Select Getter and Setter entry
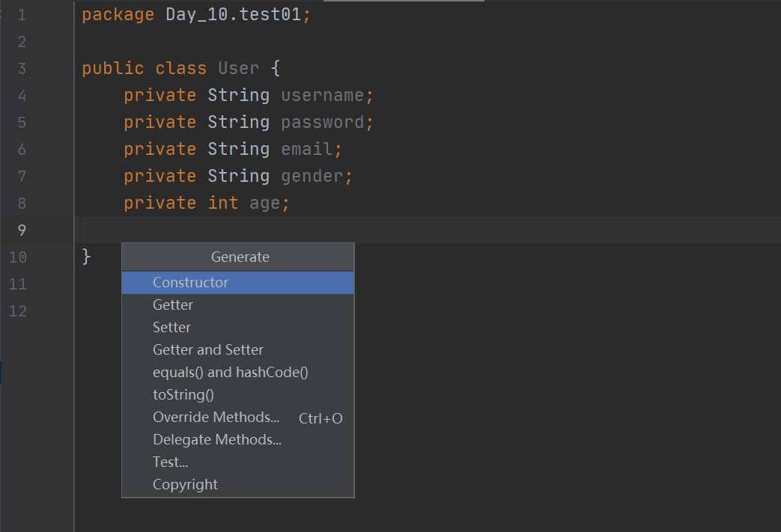The height and width of the screenshot is (532, 781). pyautogui.click(x=208, y=350)
